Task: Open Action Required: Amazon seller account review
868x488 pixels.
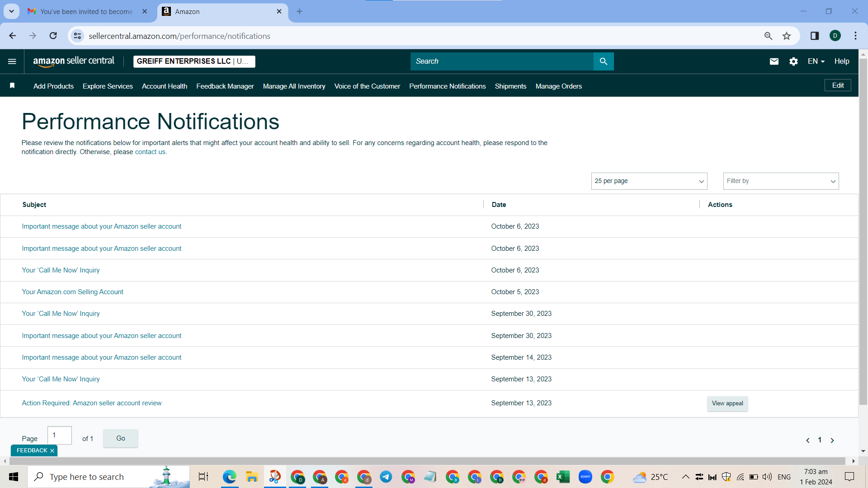Action: (x=92, y=403)
